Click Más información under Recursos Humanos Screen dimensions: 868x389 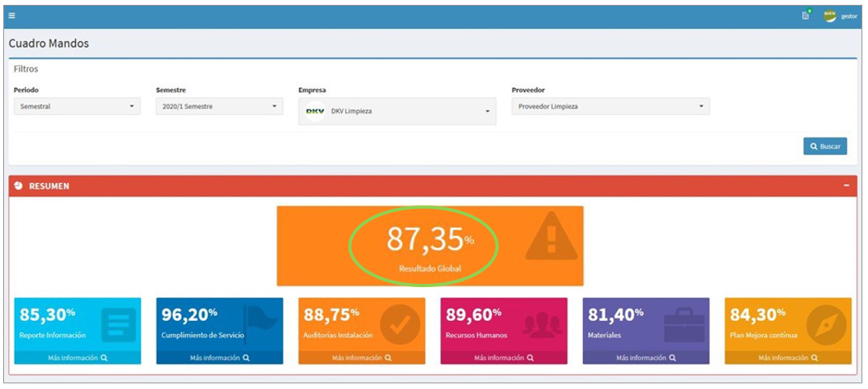coord(504,357)
